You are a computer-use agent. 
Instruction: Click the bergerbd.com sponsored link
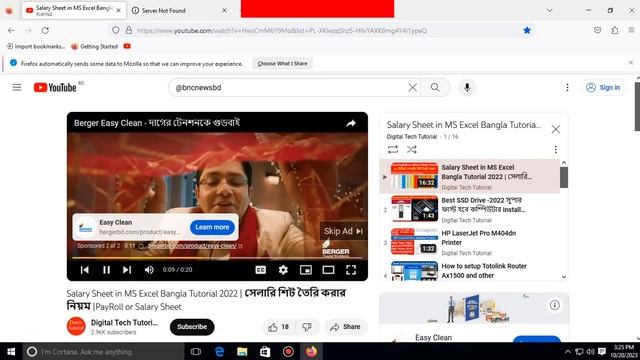tap(192, 246)
